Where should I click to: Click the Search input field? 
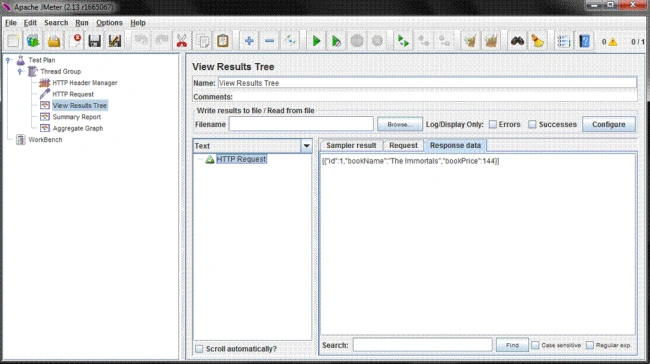point(422,345)
